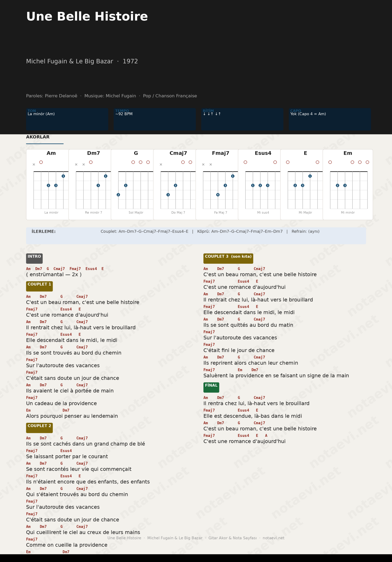Screen dimensions: 392x562
Task: Click the INTRO section badge
Action: click(34, 258)
